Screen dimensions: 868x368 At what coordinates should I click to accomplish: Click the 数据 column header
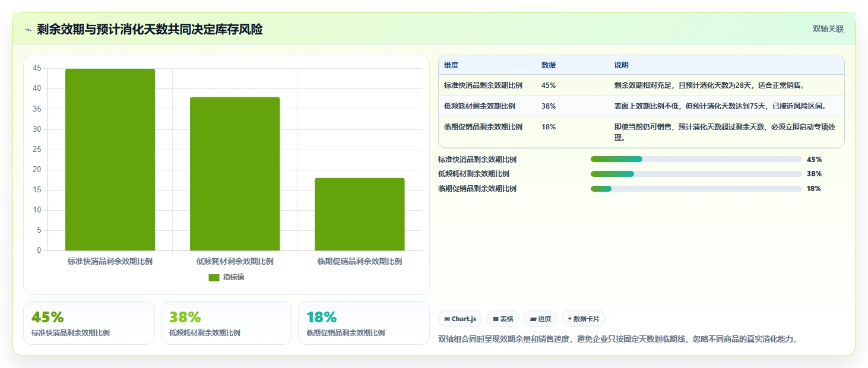(549, 65)
